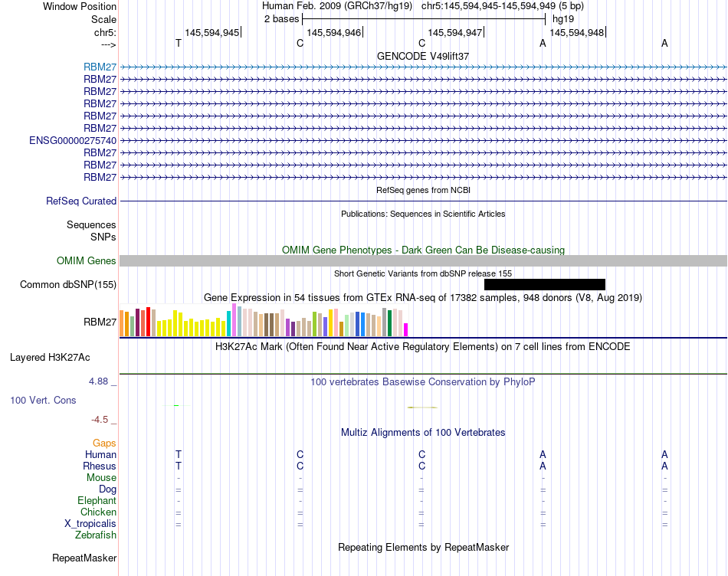This screenshot has height=576, width=728.
Task: Click the Sequences track label
Action: click(91, 224)
